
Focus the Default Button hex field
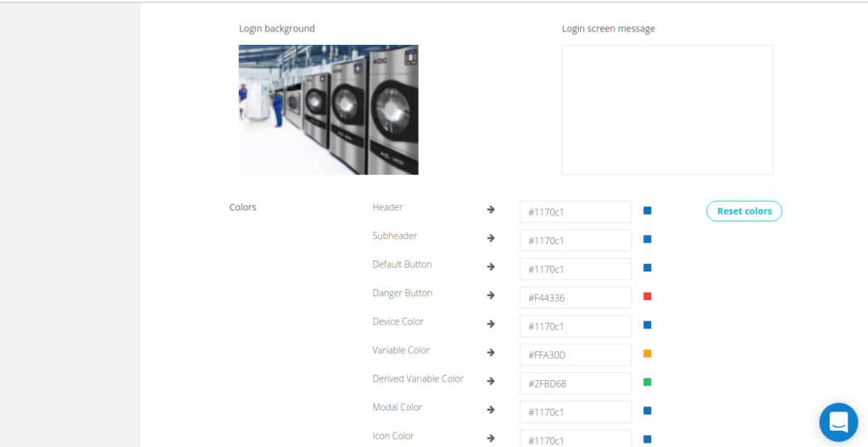tap(576, 269)
